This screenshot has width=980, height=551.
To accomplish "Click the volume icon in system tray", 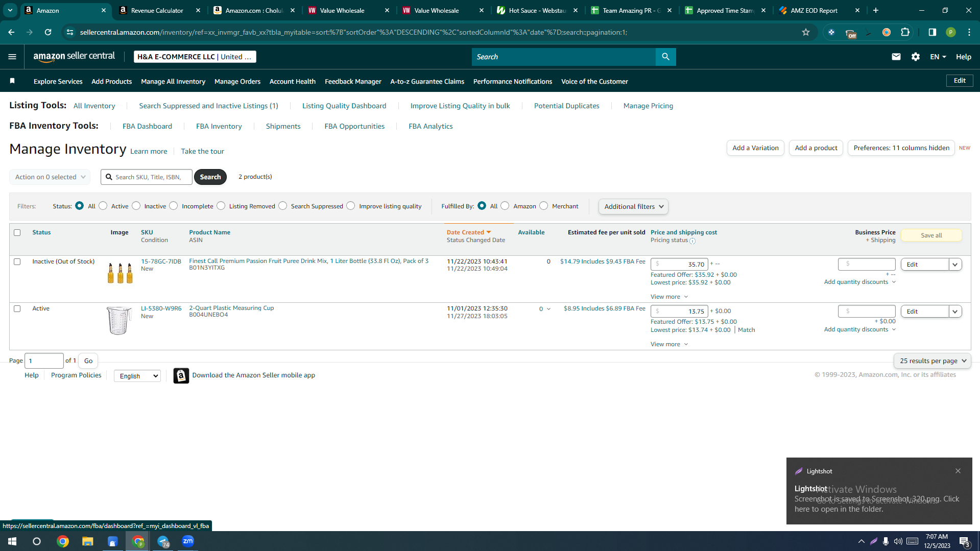I will coord(898,541).
